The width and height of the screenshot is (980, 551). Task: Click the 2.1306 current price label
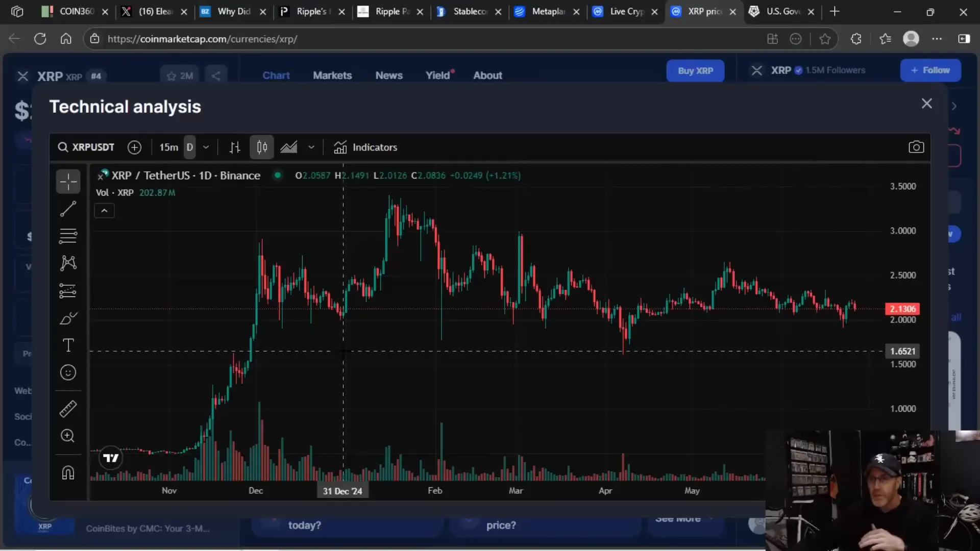tap(902, 309)
